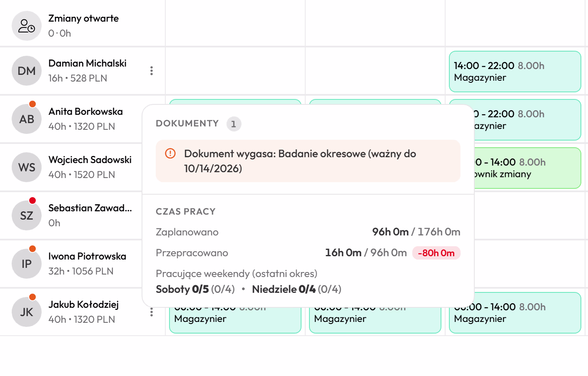Click Damian Michalski's 16h • 528 PLN summary

click(77, 78)
